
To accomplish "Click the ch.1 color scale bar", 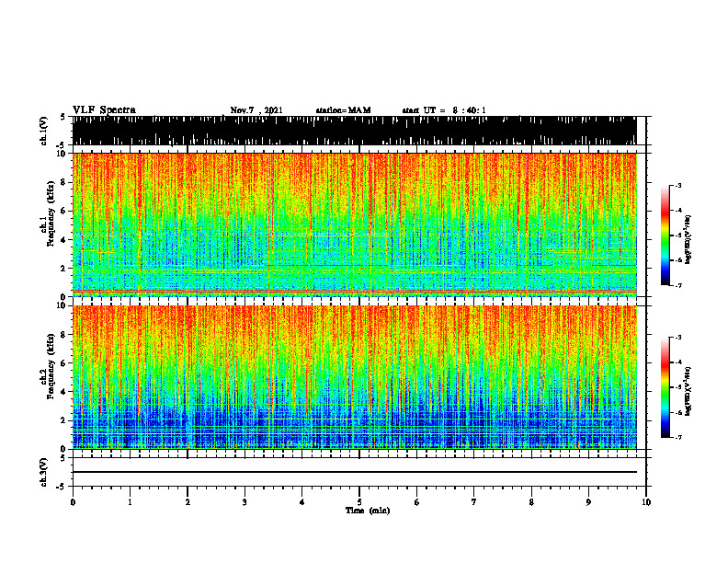I will point(665,236).
